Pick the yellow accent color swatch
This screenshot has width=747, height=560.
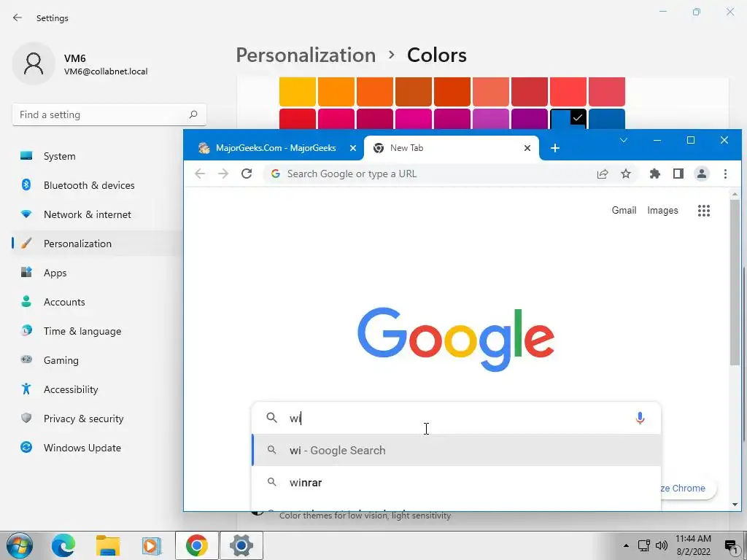tap(298, 91)
